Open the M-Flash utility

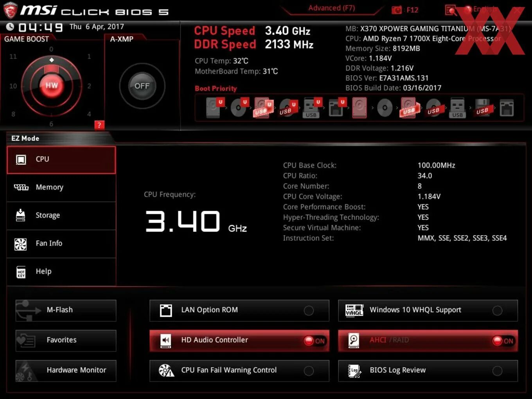click(x=66, y=310)
